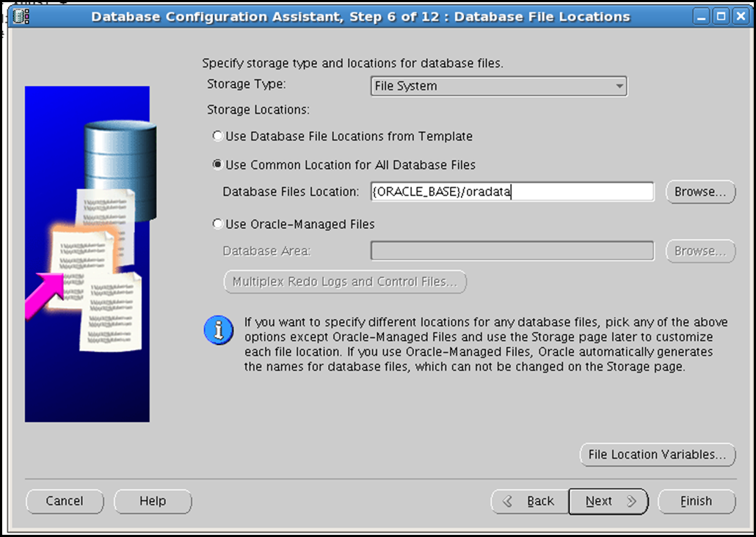Click the blue information icon
This screenshot has width=756, height=537.
219,331
